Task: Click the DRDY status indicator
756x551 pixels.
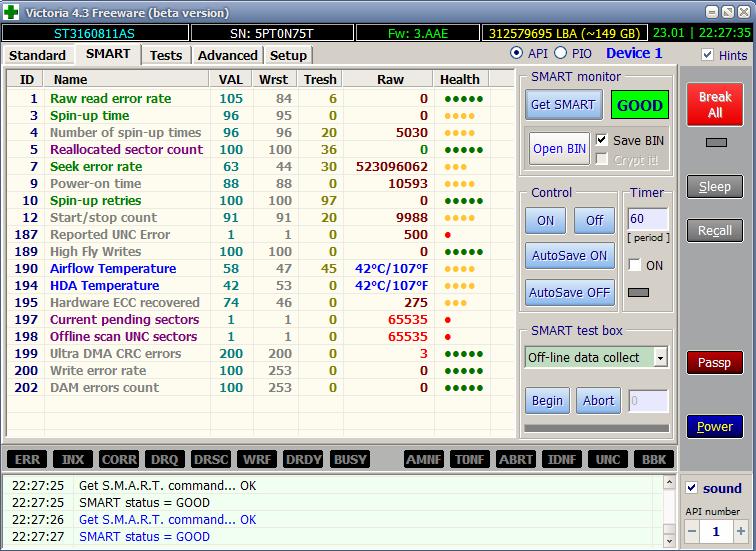Action: (303, 459)
